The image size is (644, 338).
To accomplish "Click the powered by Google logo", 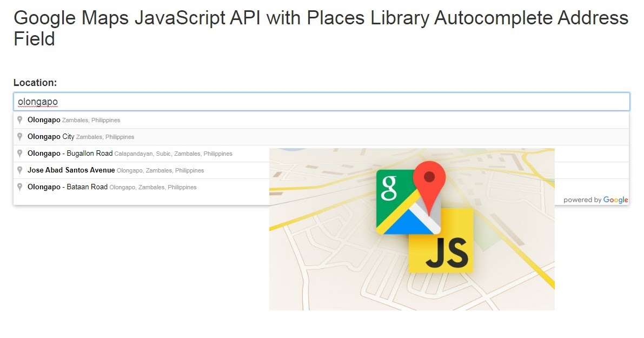I will click(595, 200).
